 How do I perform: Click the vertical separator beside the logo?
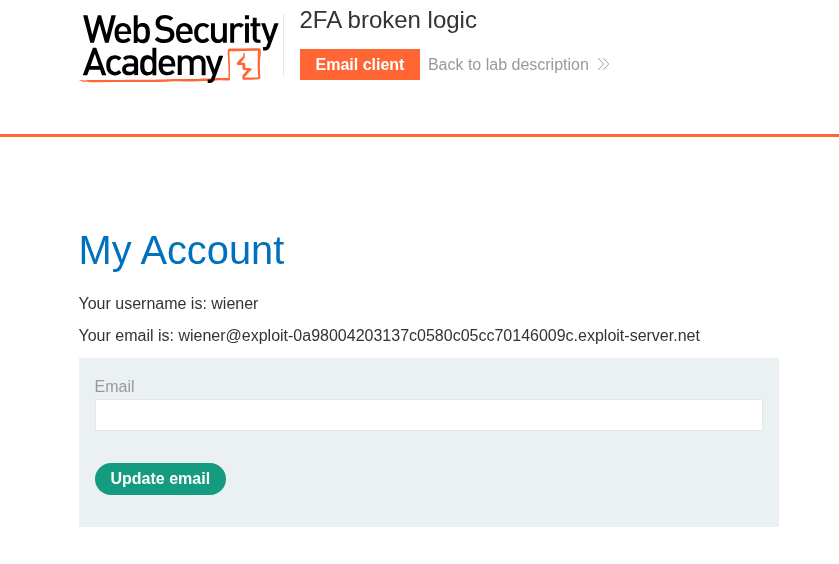pyautogui.click(x=284, y=46)
